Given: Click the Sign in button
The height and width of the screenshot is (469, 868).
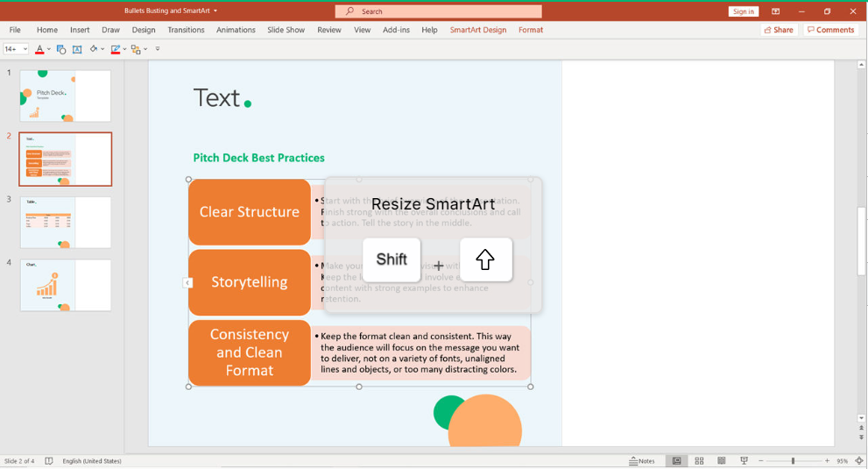Looking at the screenshot, I should point(743,11).
